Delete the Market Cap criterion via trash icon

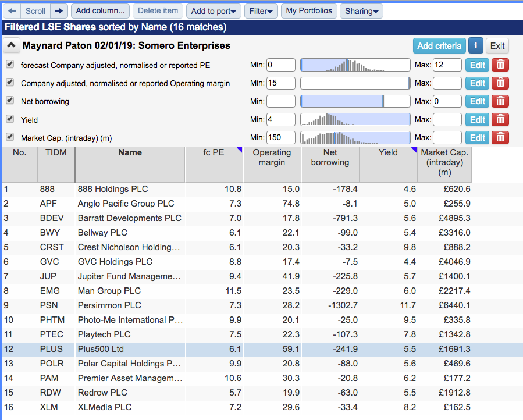[x=500, y=137]
